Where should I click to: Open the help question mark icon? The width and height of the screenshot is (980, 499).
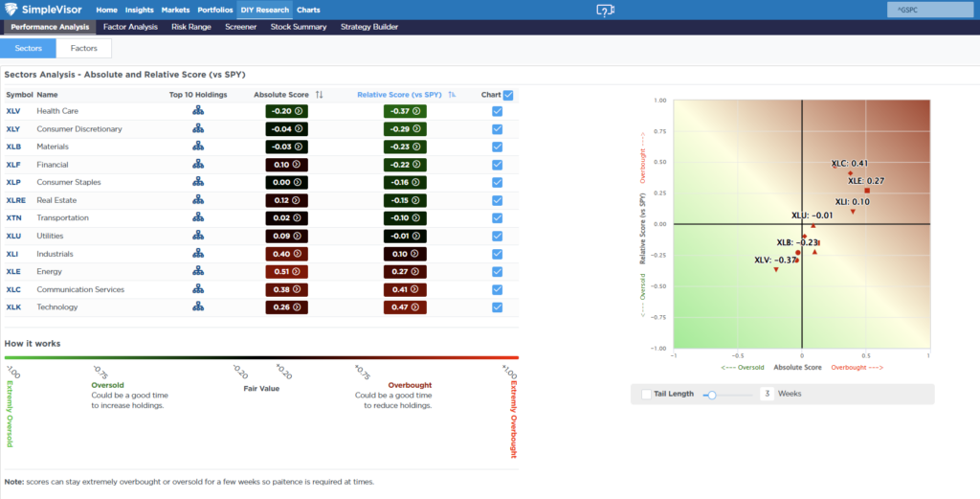[605, 11]
